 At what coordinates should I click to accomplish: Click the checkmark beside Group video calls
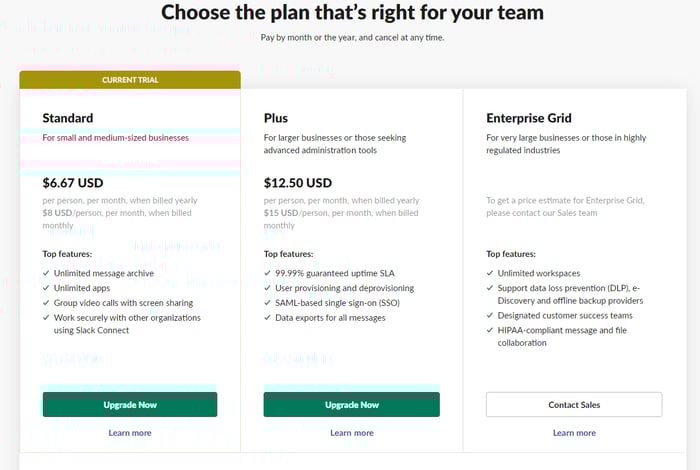[47, 303]
